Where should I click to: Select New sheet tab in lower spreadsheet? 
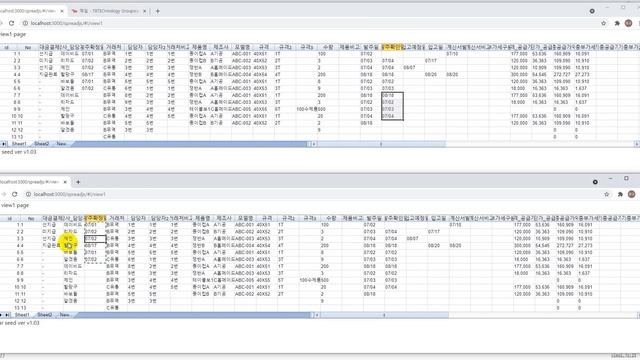pyautogui.click(x=64, y=315)
